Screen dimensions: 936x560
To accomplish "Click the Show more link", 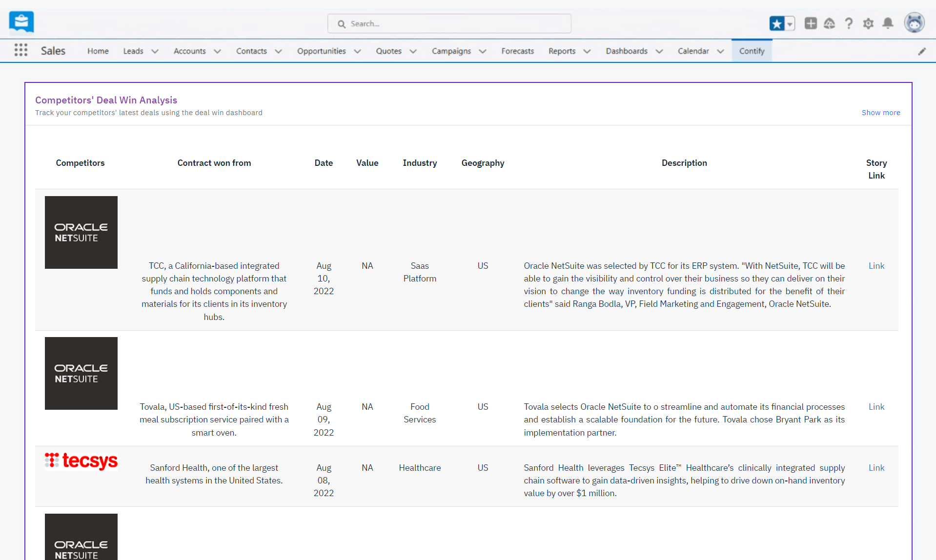I will point(881,113).
